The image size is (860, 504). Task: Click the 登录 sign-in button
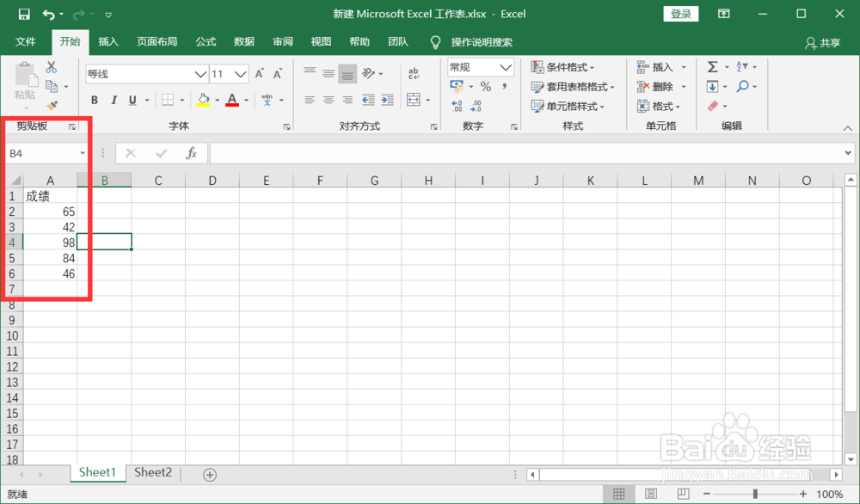680,15
